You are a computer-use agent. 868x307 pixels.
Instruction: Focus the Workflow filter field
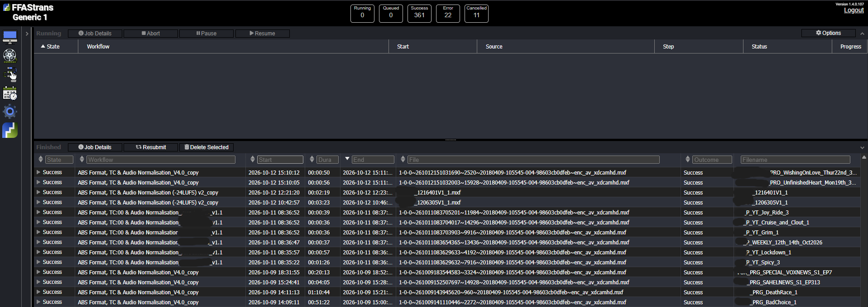coord(161,160)
